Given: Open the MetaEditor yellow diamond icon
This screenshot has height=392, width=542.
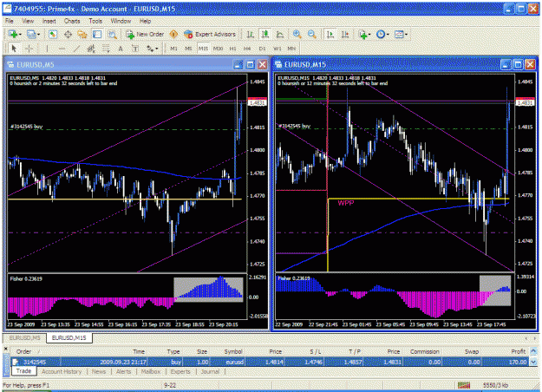Looking at the screenshot, I should [x=173, y=34].
